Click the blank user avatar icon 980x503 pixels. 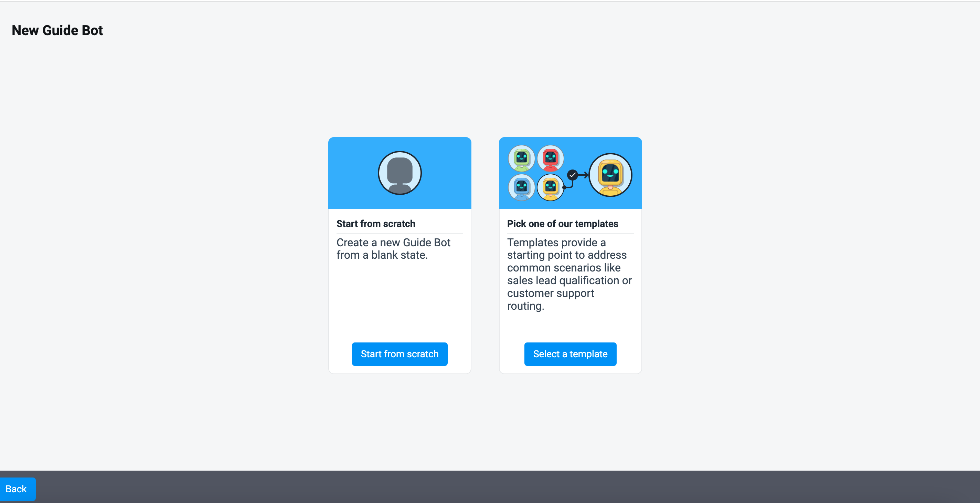(399, 173)
